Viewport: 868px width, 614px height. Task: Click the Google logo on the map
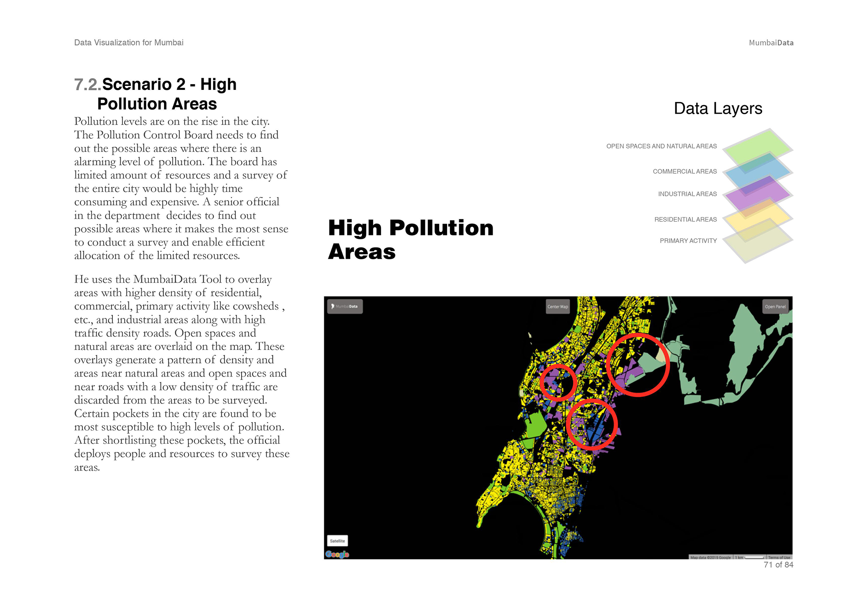(337, 554)
